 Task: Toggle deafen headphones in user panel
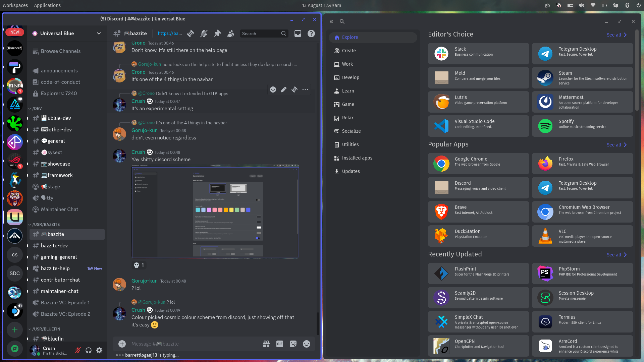pos(89,350)
